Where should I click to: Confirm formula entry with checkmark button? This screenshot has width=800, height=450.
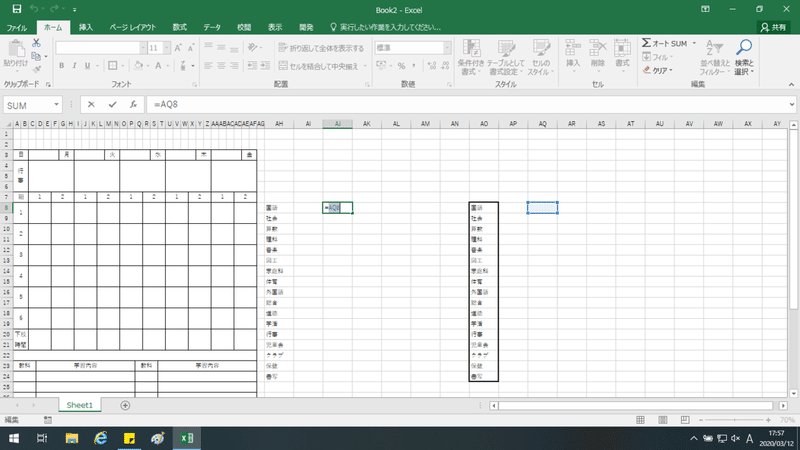112,105
